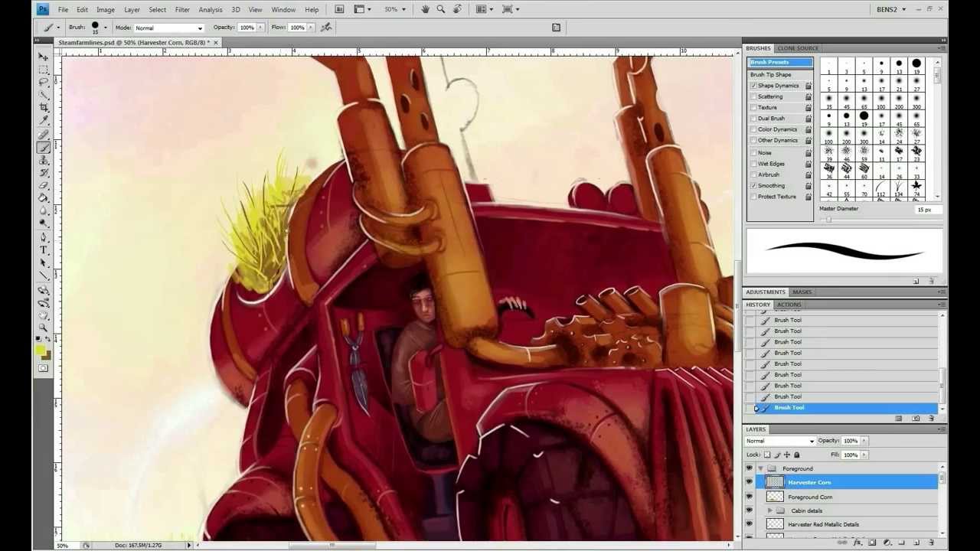Click the options bar Opacity field
Image resolution: width=980 pixels, height=551 pixels.
pos(247,28)
